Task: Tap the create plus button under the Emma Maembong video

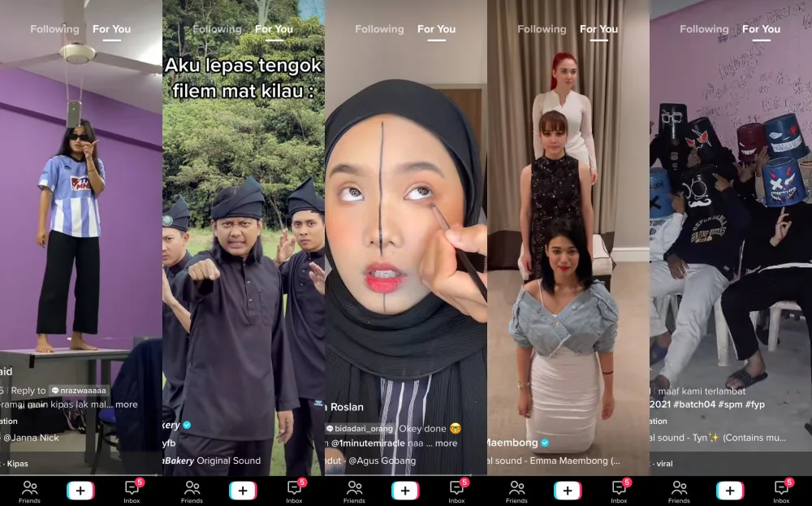Action: (568, 490)
